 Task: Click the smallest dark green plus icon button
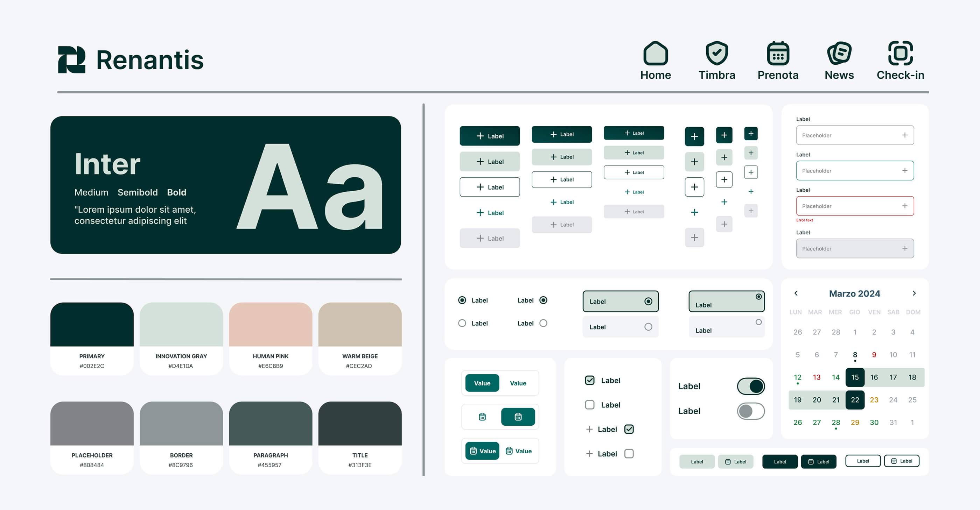[751, 134]
